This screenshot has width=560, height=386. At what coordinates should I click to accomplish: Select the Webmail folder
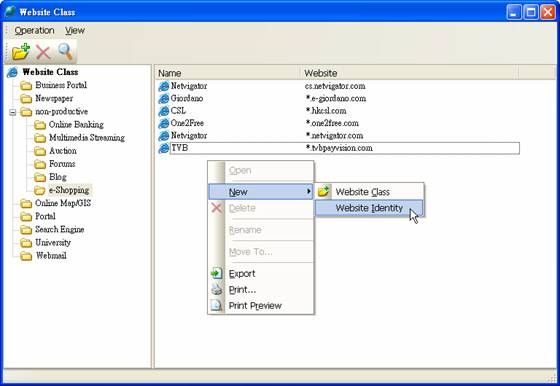[x=51, y=256]
